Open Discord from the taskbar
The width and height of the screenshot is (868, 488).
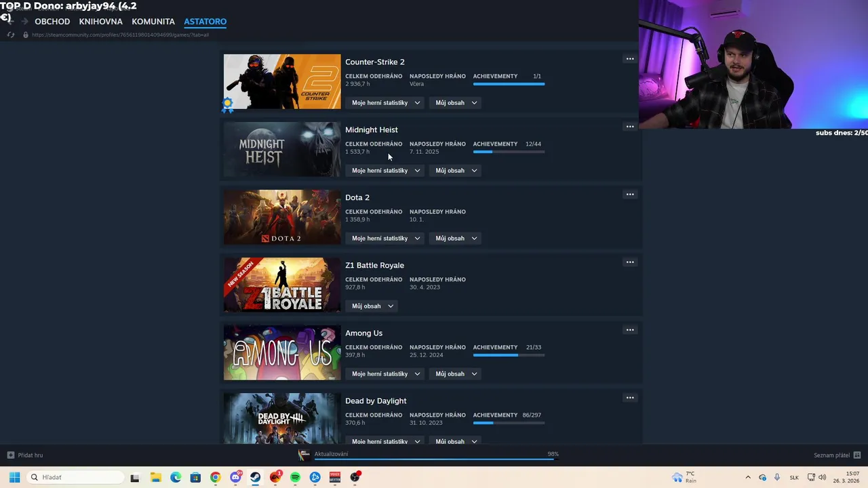point(235,477)
